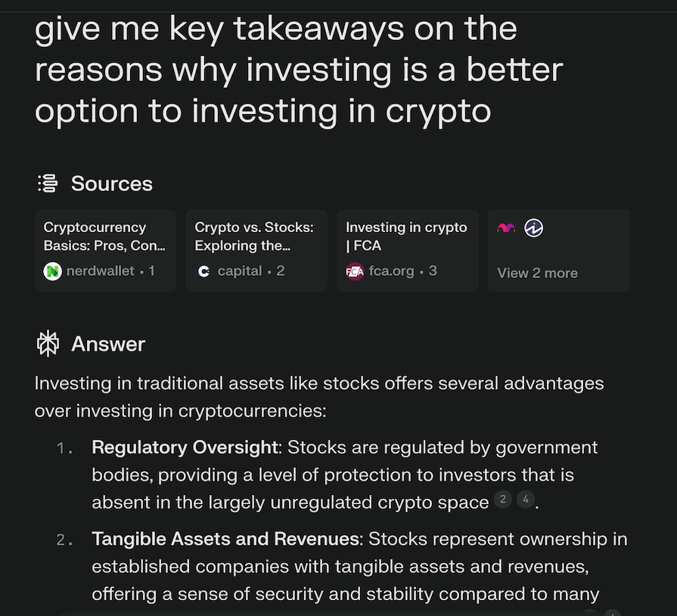
Task: Open the Cryptocurrency Basics source title
Action: click(x=104, y=236)
